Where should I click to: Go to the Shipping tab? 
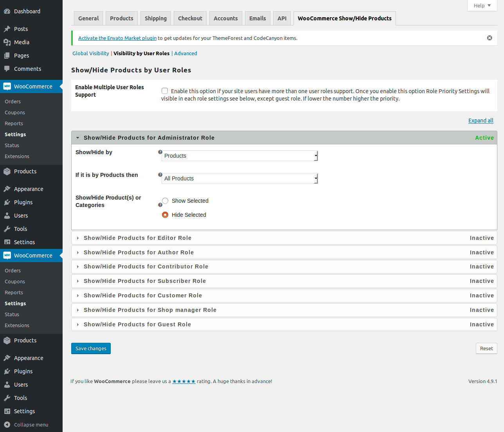click(x=156, y=18)
